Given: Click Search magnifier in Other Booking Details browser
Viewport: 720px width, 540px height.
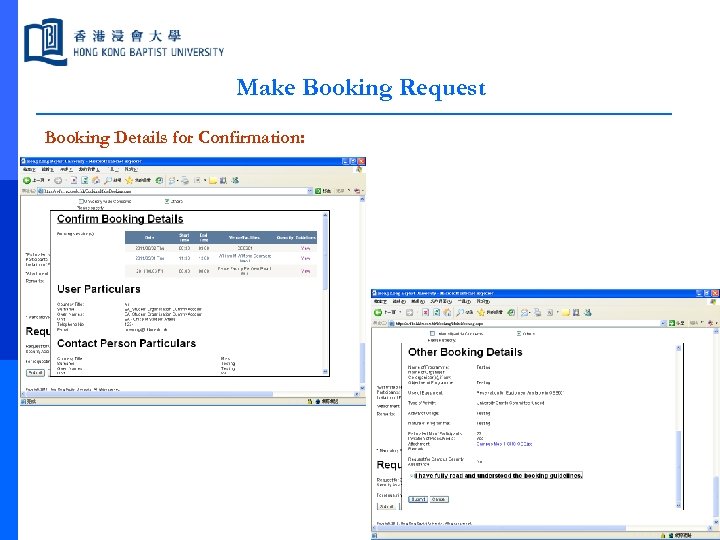Looking at the screenshot, I should point(460,312).
